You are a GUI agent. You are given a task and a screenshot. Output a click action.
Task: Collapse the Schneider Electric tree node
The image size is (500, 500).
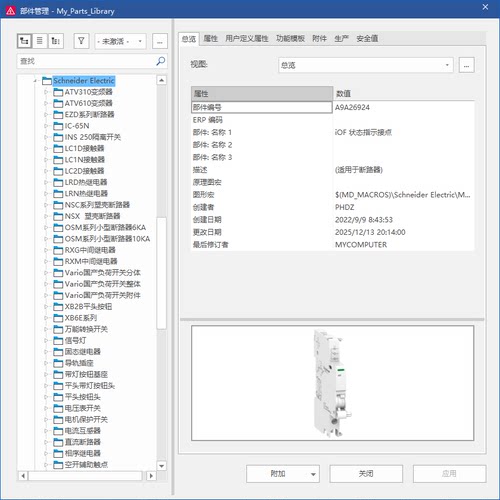pos(35,81)
